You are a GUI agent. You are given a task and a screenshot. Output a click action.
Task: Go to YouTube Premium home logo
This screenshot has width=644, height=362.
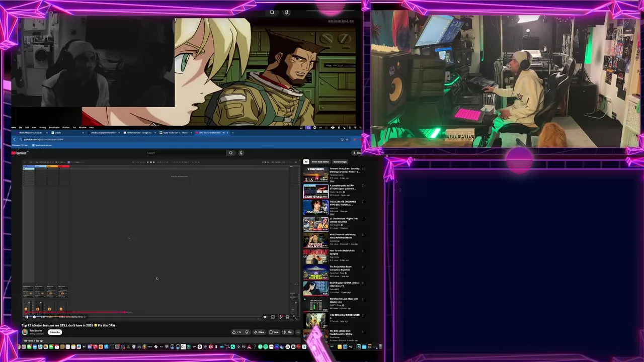coord(19,153)
